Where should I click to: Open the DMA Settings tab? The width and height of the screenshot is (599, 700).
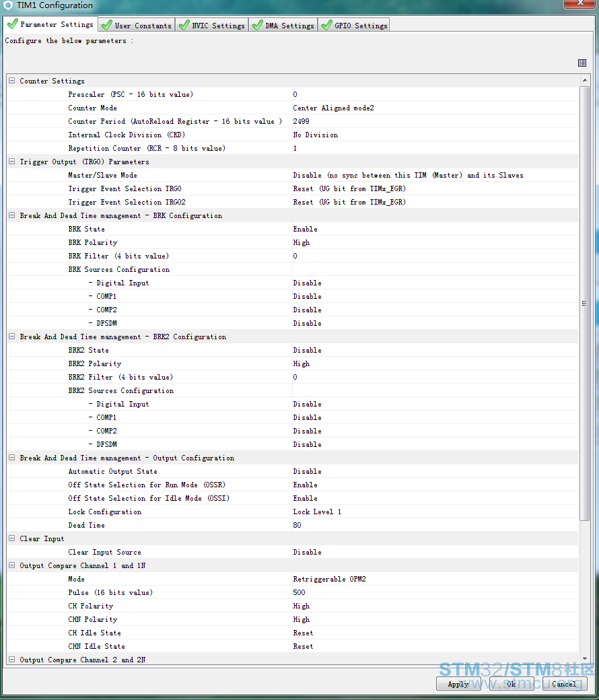pyautogui.click(x=283, y=26)
